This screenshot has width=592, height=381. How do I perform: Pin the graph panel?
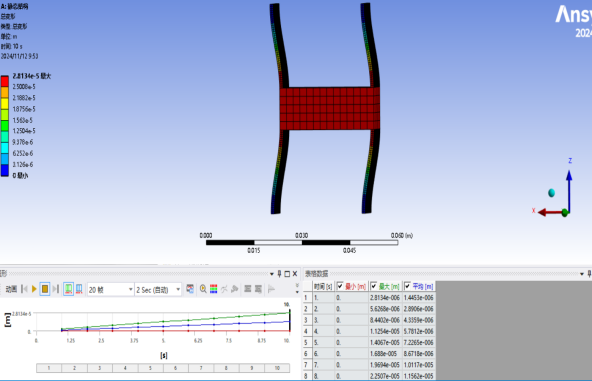(x=279, y=274)
